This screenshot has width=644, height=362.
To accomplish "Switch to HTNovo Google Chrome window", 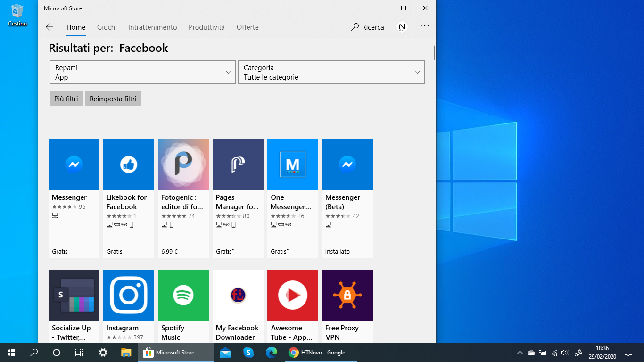I will point(320,352).
